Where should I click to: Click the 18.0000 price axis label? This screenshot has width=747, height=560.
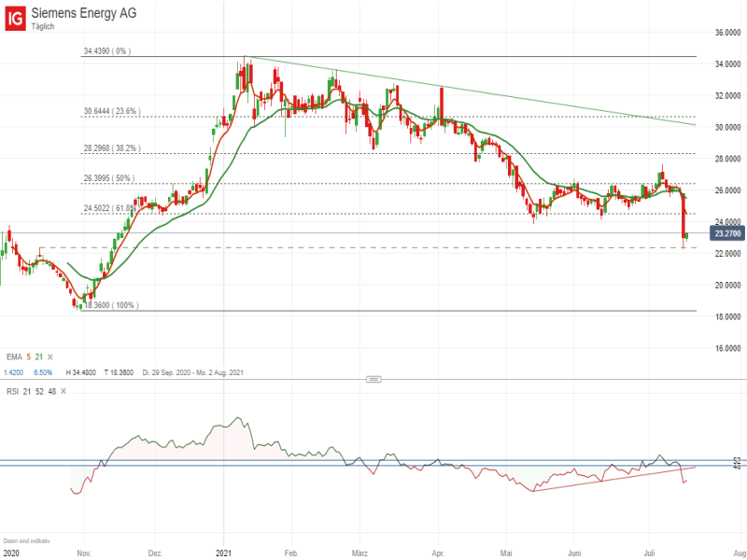(x=728, y=316)
